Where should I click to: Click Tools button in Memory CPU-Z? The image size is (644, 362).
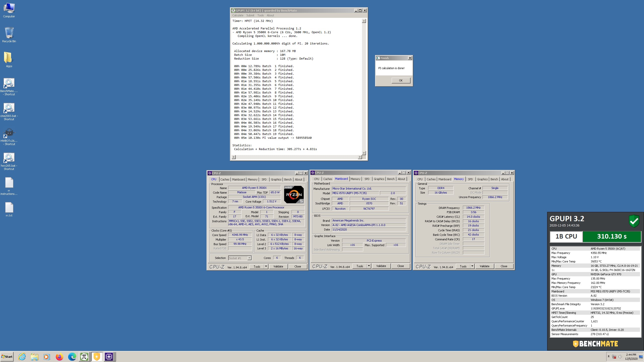[x=463, y=266]
